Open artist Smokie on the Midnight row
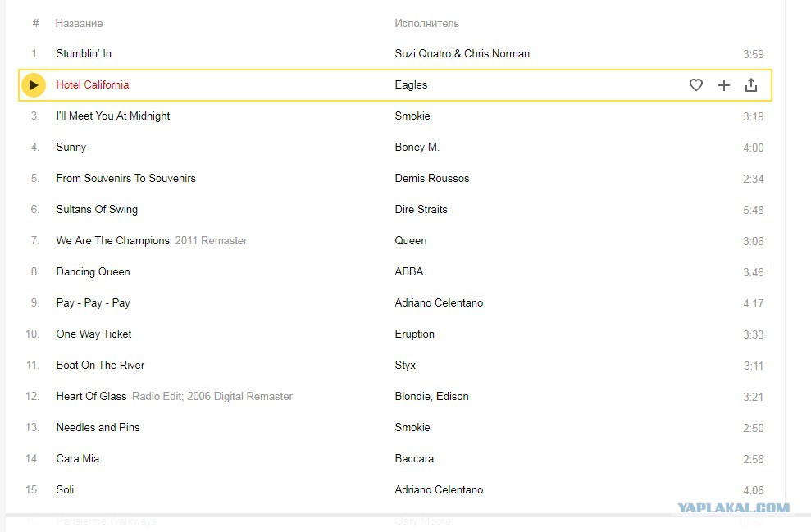This screenshot has height=532, width=811. point(412,116)
